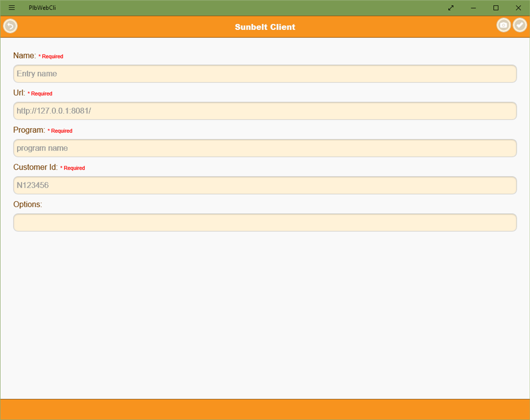Viewport: 530px width, 420px height.
Task: Click the Customer Id input field
Action: coord(265,185)
